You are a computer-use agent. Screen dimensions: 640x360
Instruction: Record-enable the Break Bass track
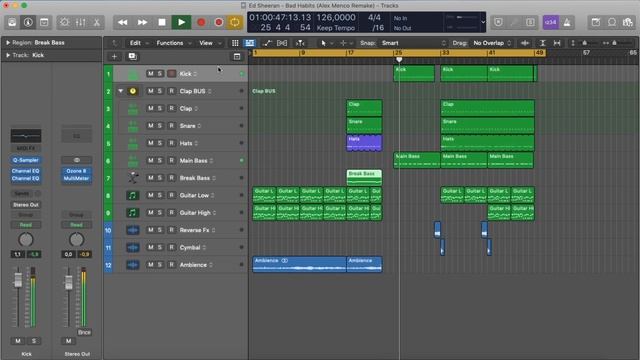[171, 178]
